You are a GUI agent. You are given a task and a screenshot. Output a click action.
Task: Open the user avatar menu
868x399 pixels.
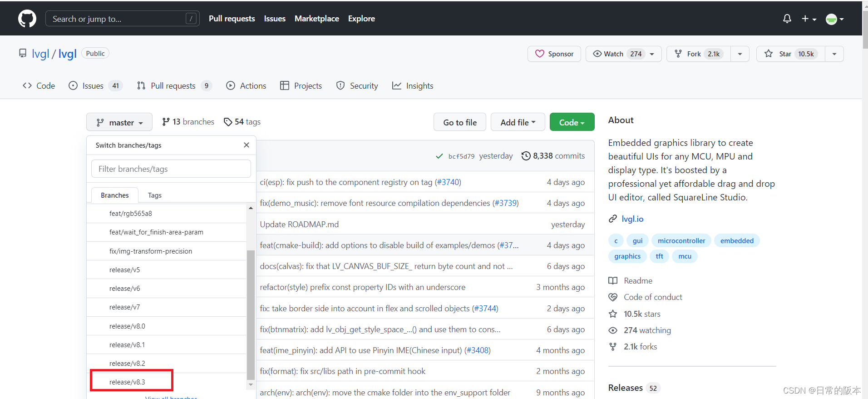[834, 19]
